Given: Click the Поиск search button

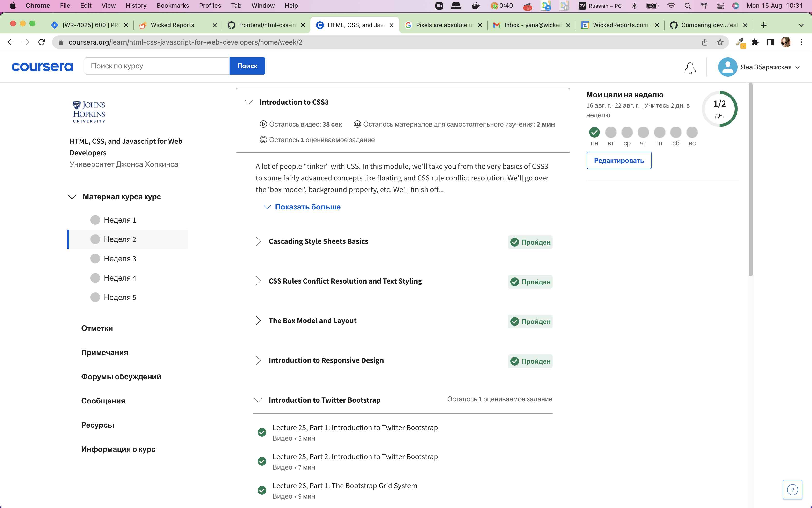Looking at the screenshot, I should pyautogui.click(x=247, y=66).
